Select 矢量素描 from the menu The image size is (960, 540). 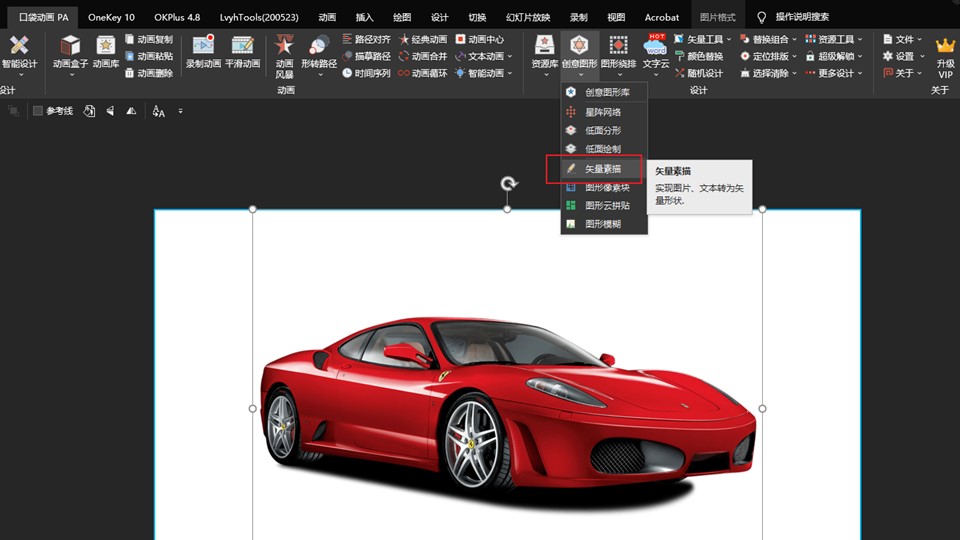602,169
